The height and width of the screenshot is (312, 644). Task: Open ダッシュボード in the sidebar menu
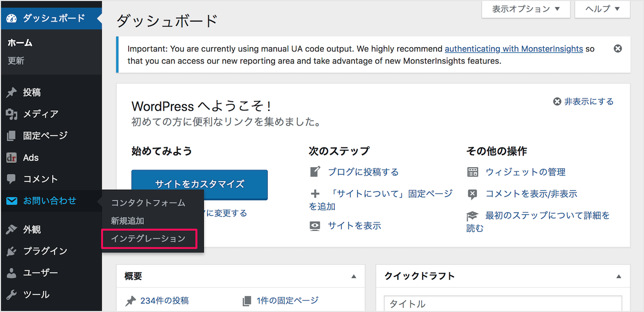[51, 18]
